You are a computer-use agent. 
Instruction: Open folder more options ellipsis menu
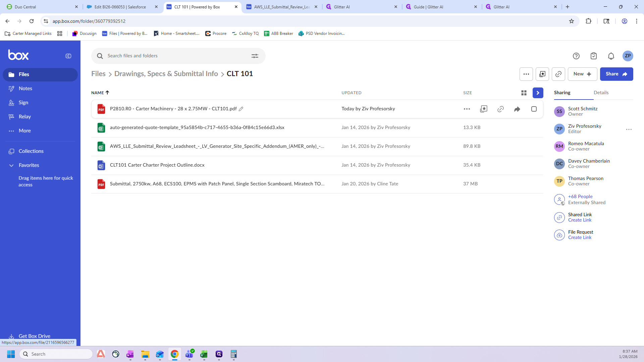tap(526, 74)
